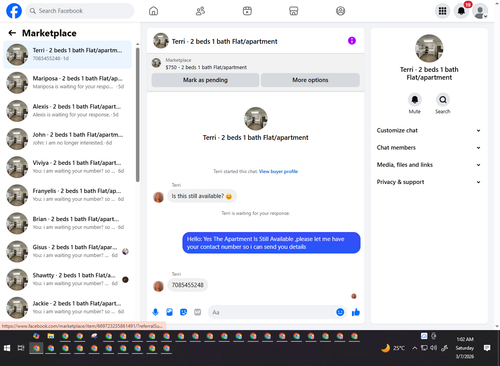
Task: Choose a sticker icon
Action: pos(184,312)
